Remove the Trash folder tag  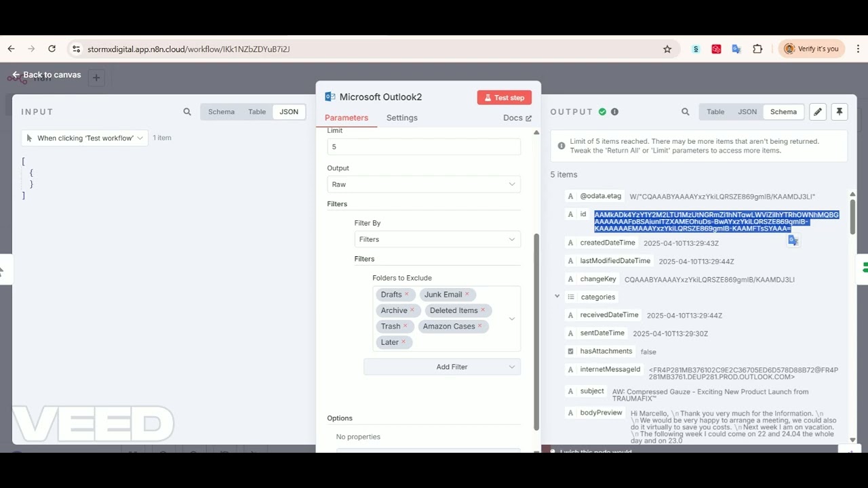tap(406, 326)
